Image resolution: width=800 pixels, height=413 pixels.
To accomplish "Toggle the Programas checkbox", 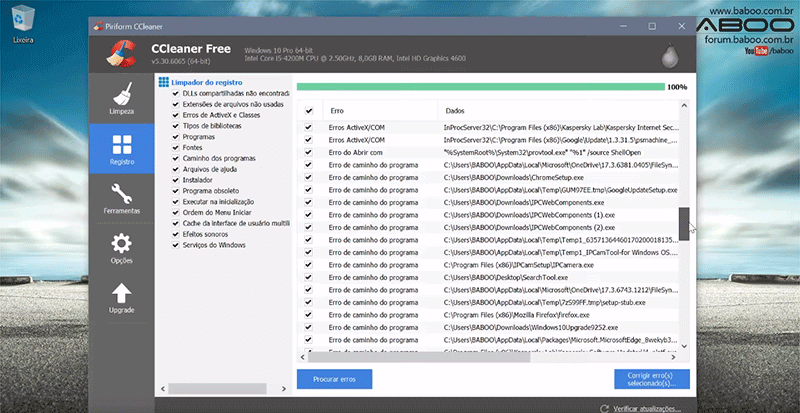I will tap(176, 137).
